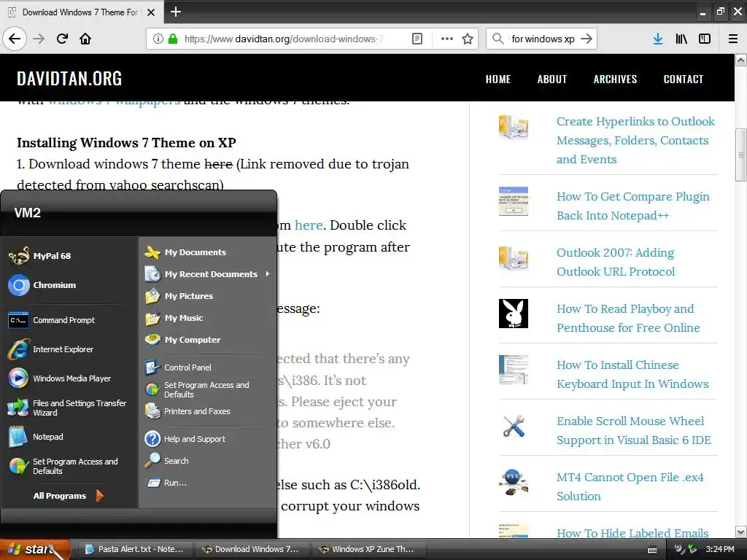Open My Music folder
The height and width of the screenshot is (560, 747).
click(x=207, y=318)
